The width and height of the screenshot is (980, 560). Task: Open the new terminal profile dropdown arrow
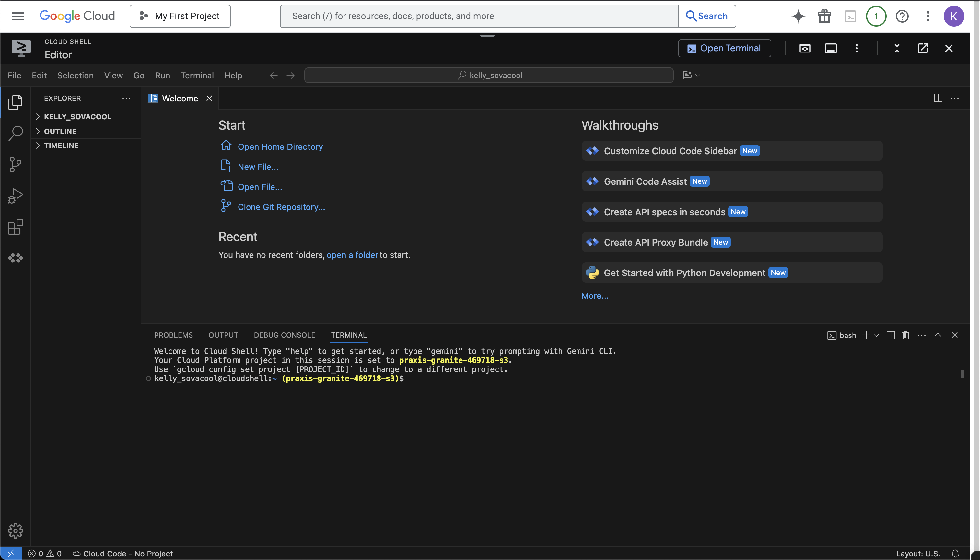click(876, 336)
